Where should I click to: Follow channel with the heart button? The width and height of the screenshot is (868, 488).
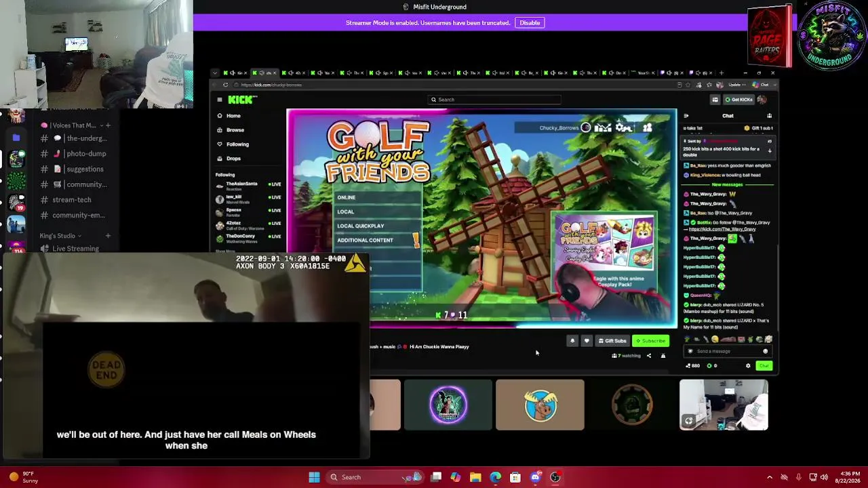tap(587, 341)
